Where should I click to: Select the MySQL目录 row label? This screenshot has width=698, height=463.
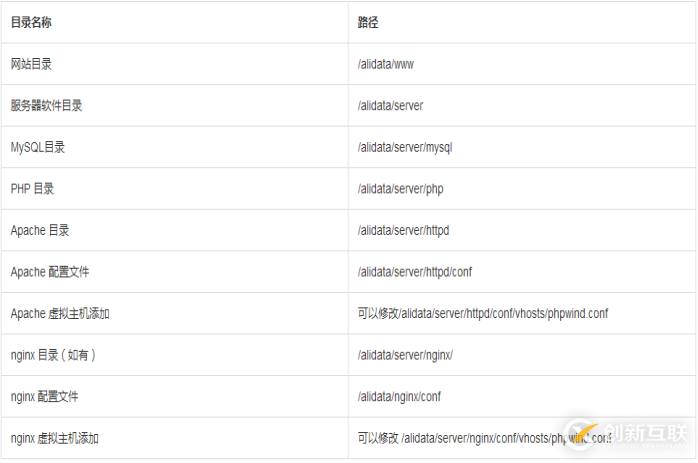click(38, 147)
